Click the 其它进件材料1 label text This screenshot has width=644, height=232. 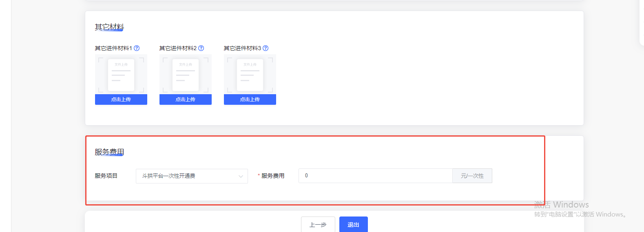tap(113, 48)
